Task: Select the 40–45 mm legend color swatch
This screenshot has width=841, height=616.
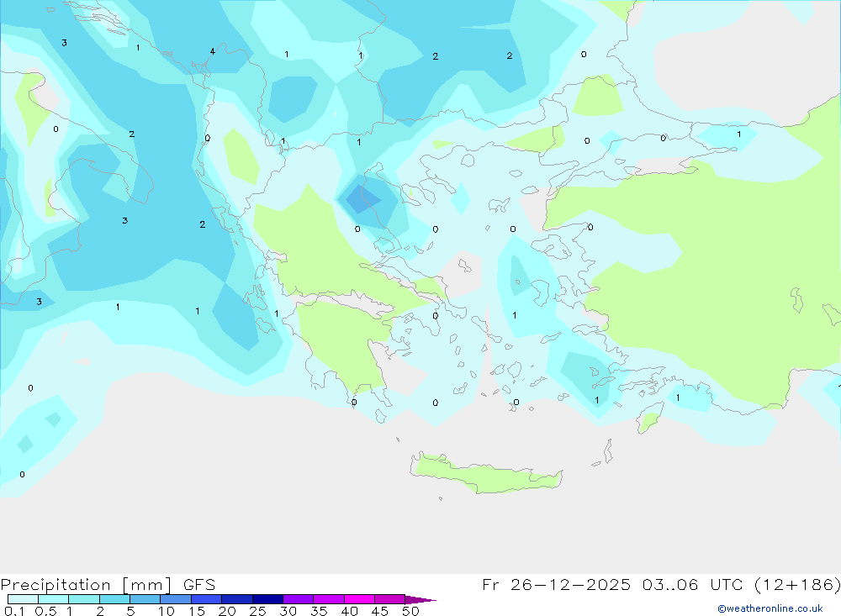Action: point(359,599)
